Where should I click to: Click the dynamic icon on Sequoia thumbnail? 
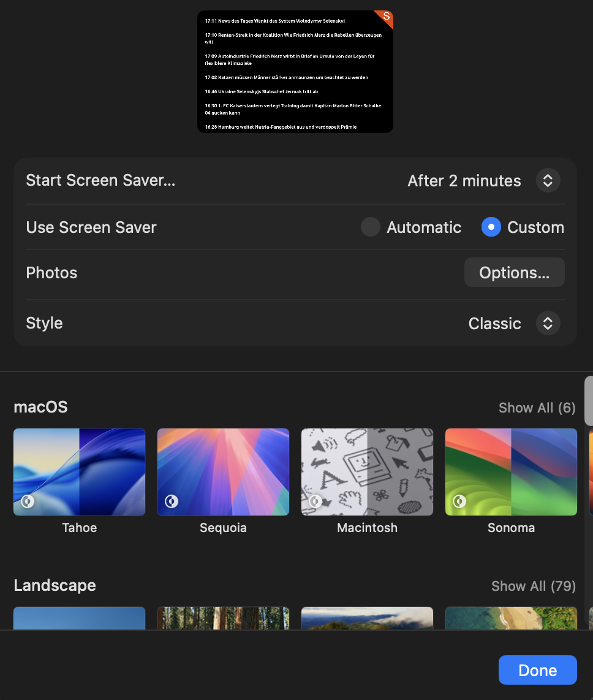[x=172, y=501]
